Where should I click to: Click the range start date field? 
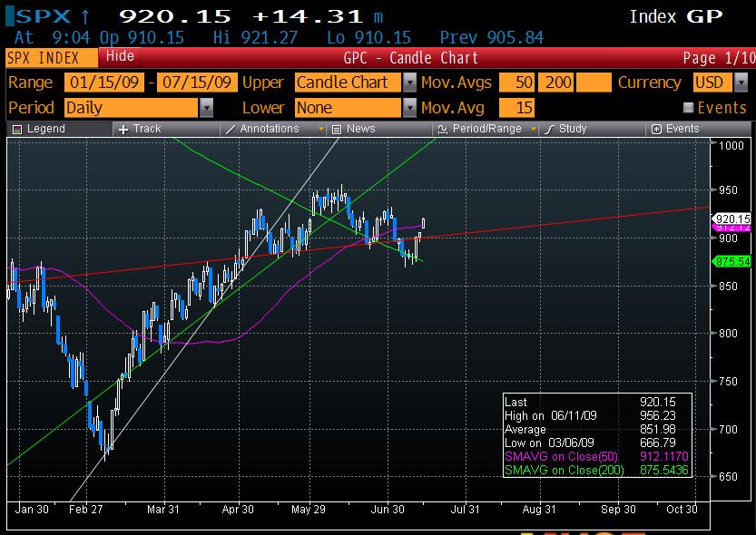tap(103, 83)
